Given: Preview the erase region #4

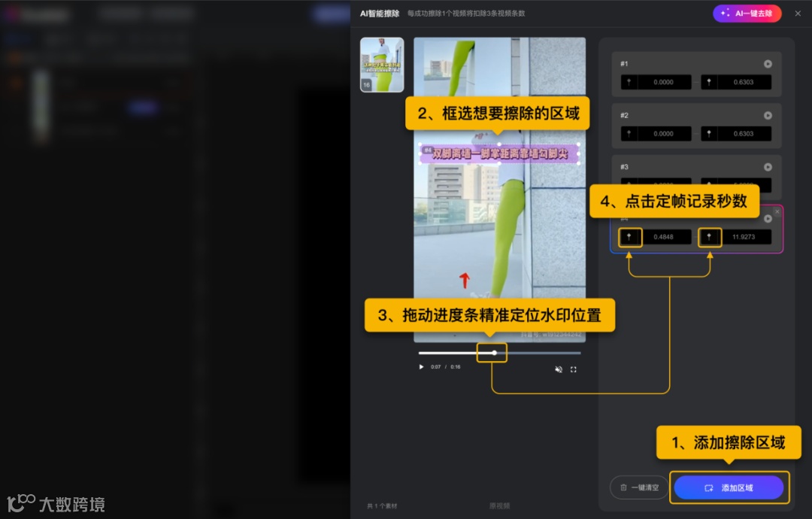Looking at the screenshot, I should [x=768, y=219].
